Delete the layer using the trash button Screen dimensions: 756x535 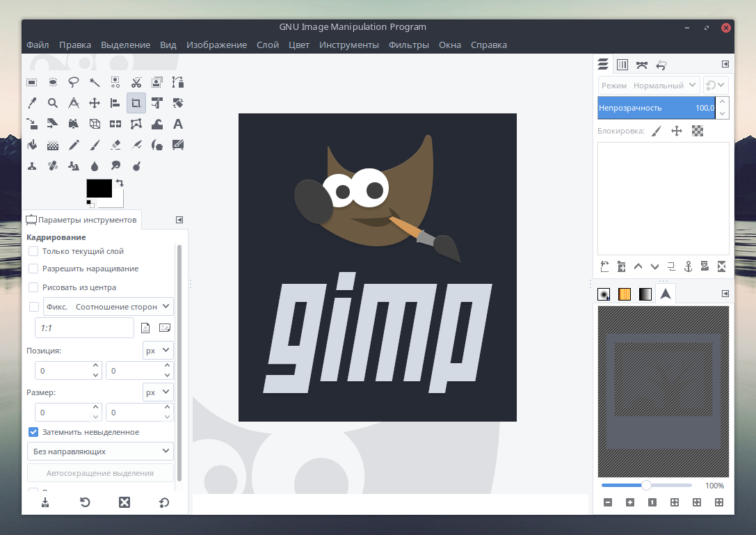pos(721,266)
